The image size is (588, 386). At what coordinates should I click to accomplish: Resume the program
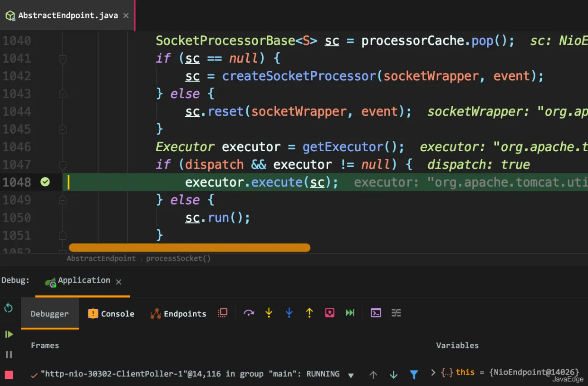point(9,334)
